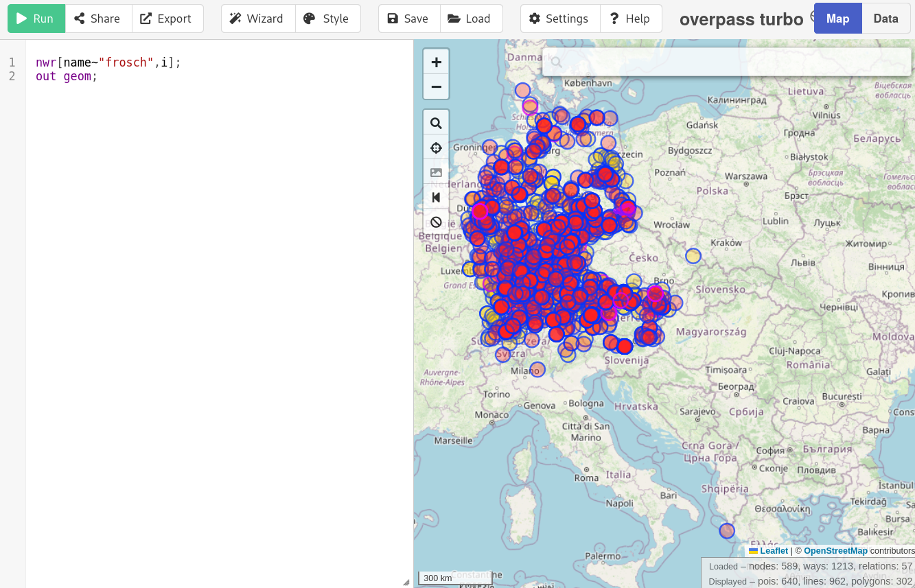Click the "frosch" string in the query
915x588 pixels.
click(x=126, y=62)
